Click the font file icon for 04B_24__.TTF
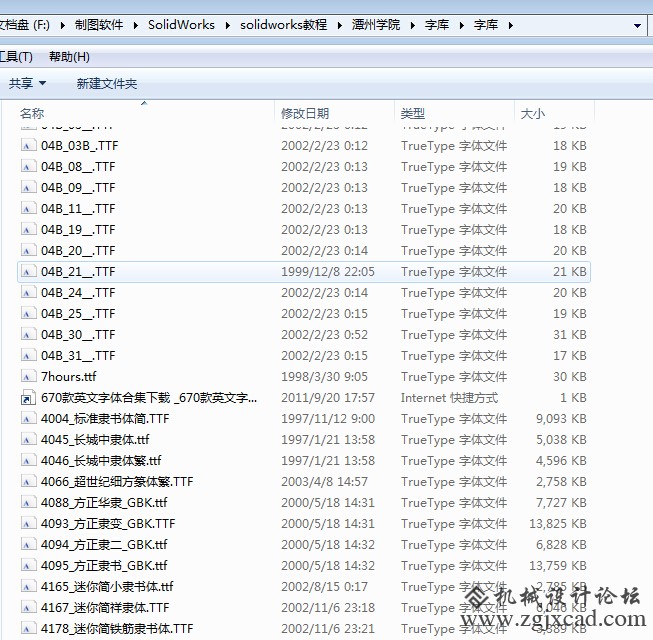 coord(28,292)
